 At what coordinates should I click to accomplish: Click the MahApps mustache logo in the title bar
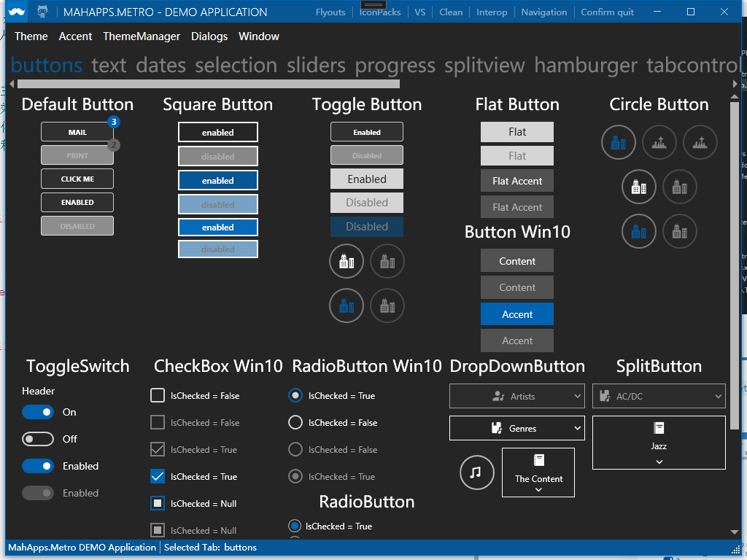click(15, 11)
